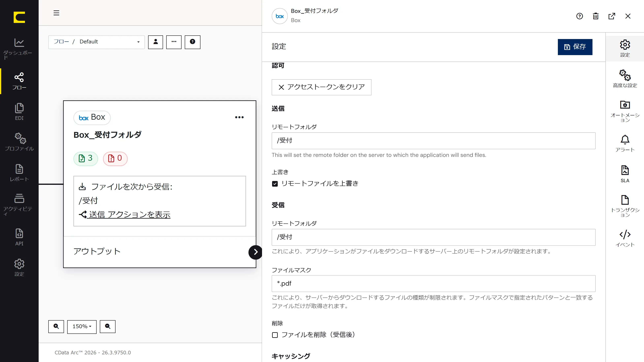Click the zoom out magnifier button
Viewport: 644px width, 362px height.
tap(107, 326)
